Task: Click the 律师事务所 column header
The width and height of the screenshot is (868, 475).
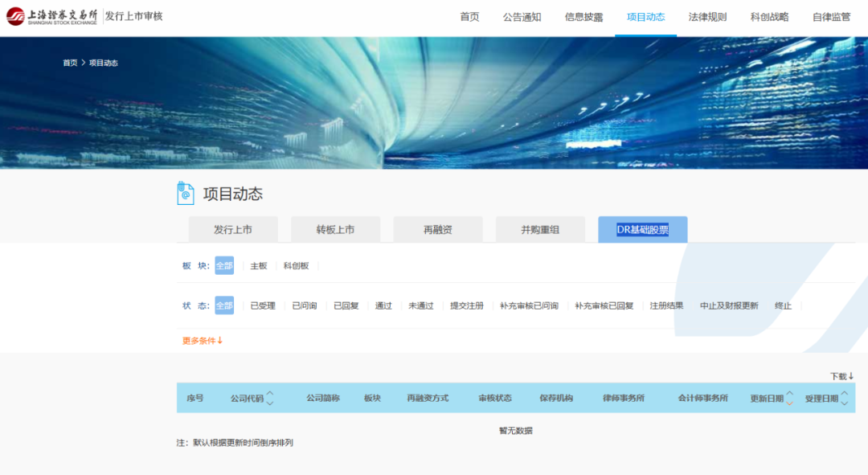Action: point(624,398)
